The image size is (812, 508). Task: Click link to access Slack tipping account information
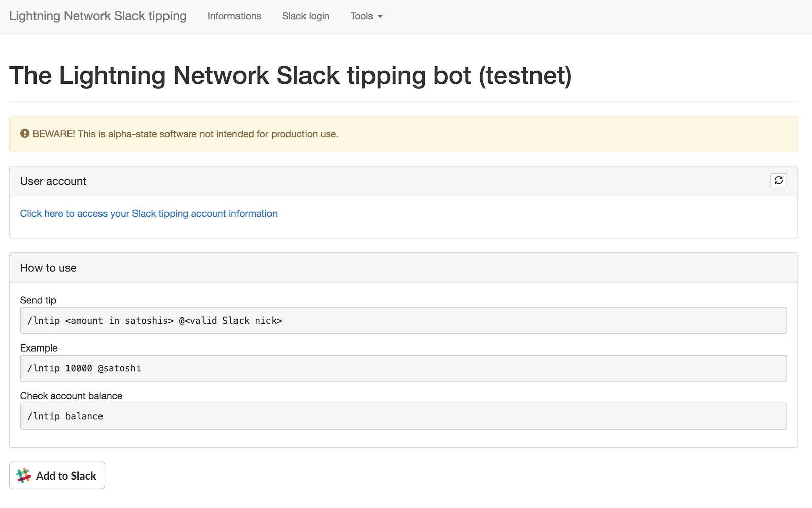(x=149, y=213)
